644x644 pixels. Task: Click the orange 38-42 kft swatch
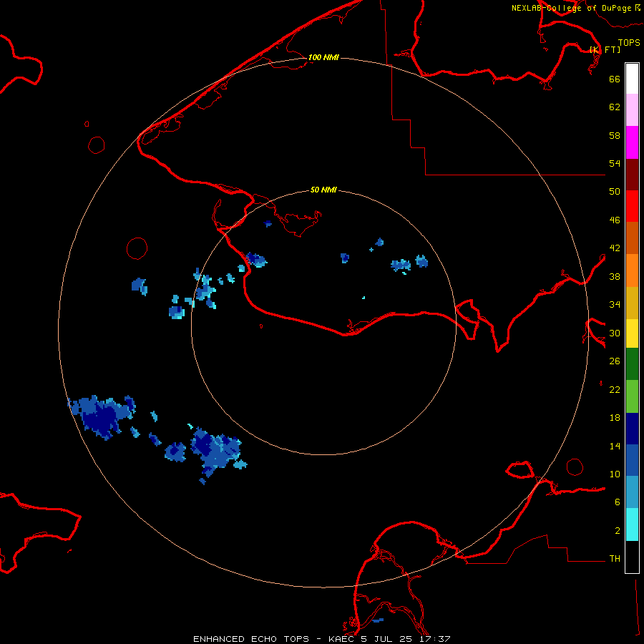(x=632, y=270)
